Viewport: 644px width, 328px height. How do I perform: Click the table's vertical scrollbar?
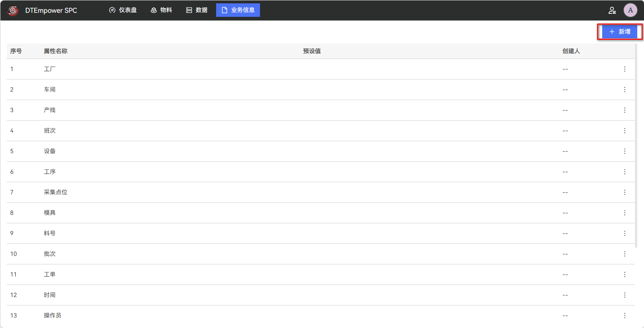636,145
